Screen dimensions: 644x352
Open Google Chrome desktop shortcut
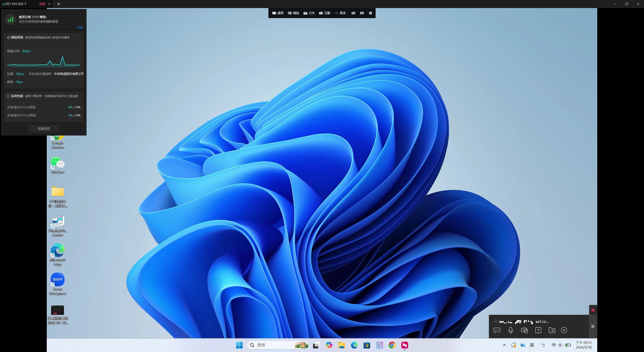coord(58,142)
